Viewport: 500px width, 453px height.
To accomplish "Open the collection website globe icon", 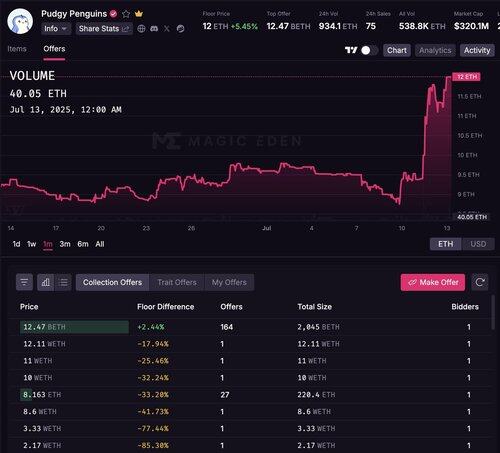I will click(141, 29).
